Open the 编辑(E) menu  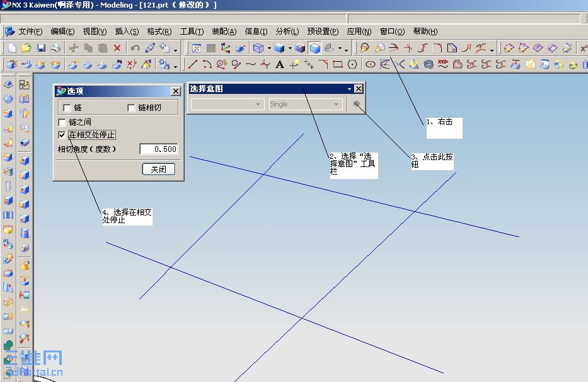(x=62, y=32)
